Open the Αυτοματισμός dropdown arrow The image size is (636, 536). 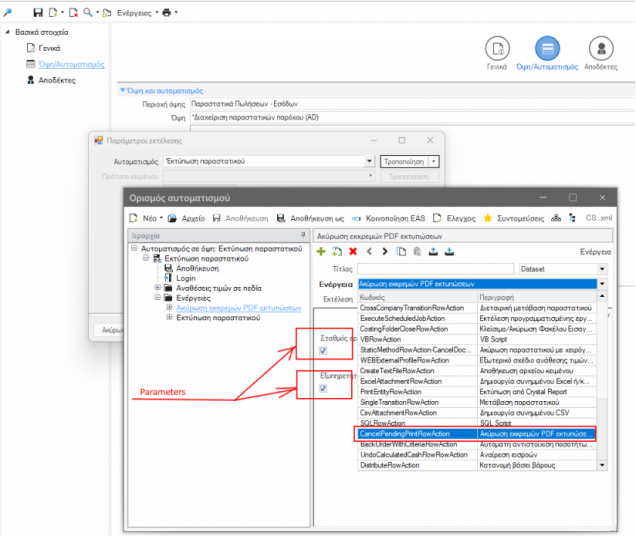click(369, 161)
